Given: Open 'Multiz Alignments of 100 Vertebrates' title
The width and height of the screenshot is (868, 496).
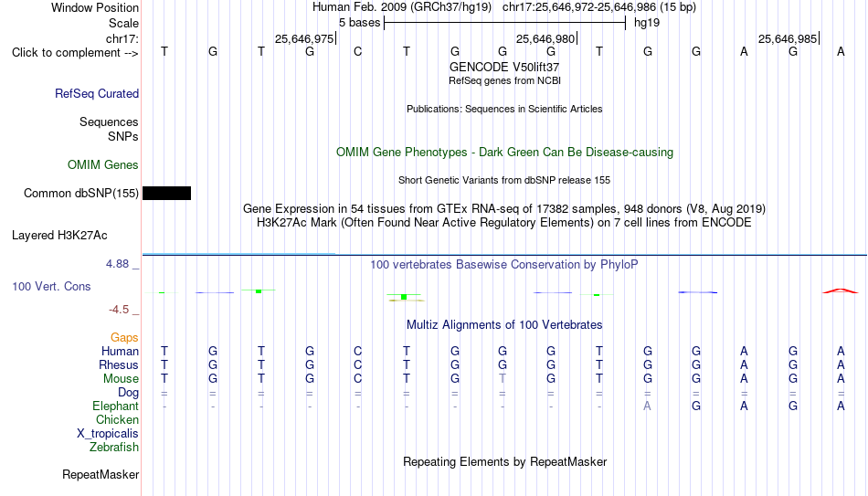Looking at the screenshot, I should (504, 325).
